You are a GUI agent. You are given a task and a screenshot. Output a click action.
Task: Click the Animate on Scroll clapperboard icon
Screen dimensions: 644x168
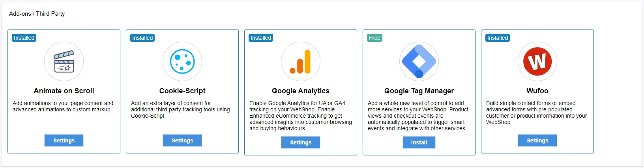64,61
